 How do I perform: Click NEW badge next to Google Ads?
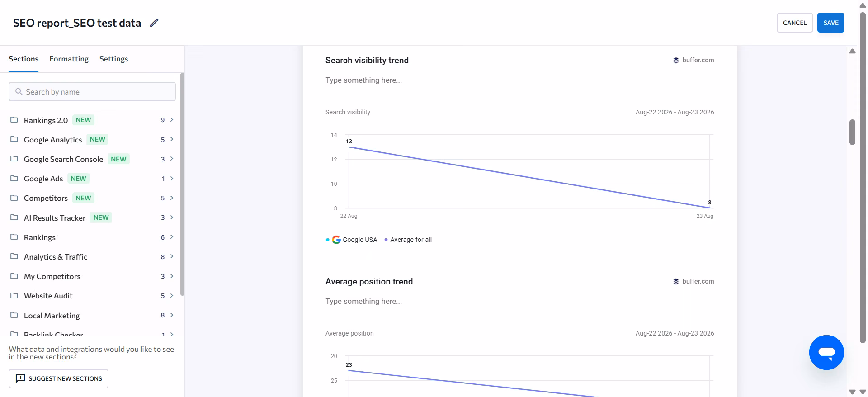pyautogui.click(x=78, y=179)
